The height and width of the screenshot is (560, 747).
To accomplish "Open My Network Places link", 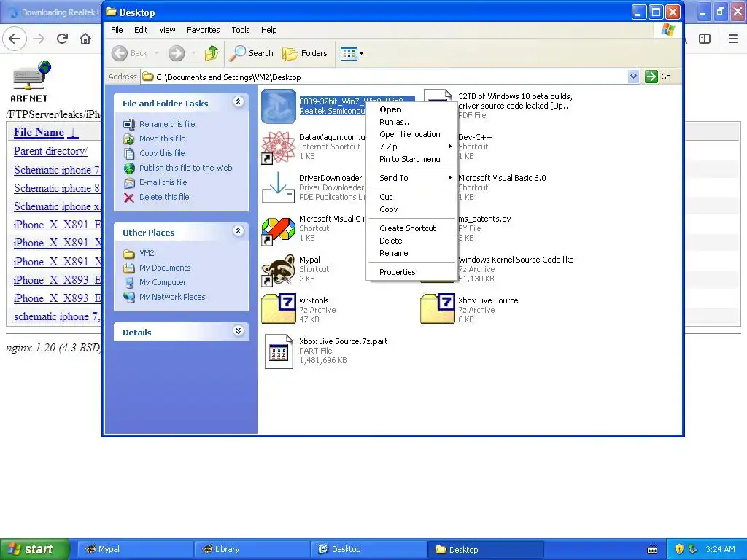I will [172, 297].
